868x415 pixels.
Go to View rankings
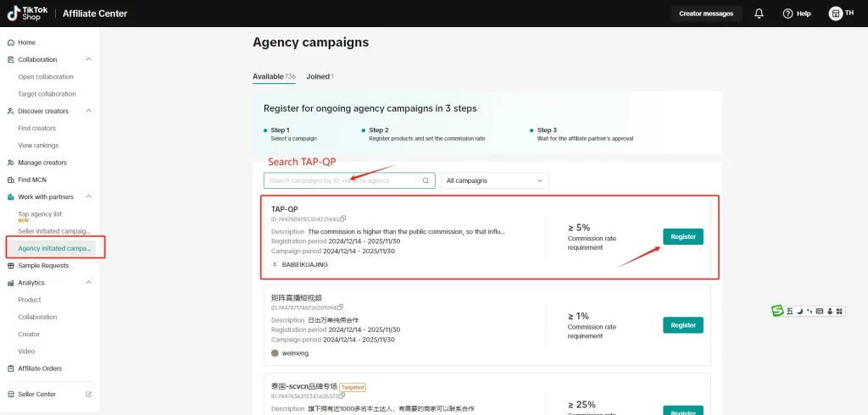click(x=38, y=146)
